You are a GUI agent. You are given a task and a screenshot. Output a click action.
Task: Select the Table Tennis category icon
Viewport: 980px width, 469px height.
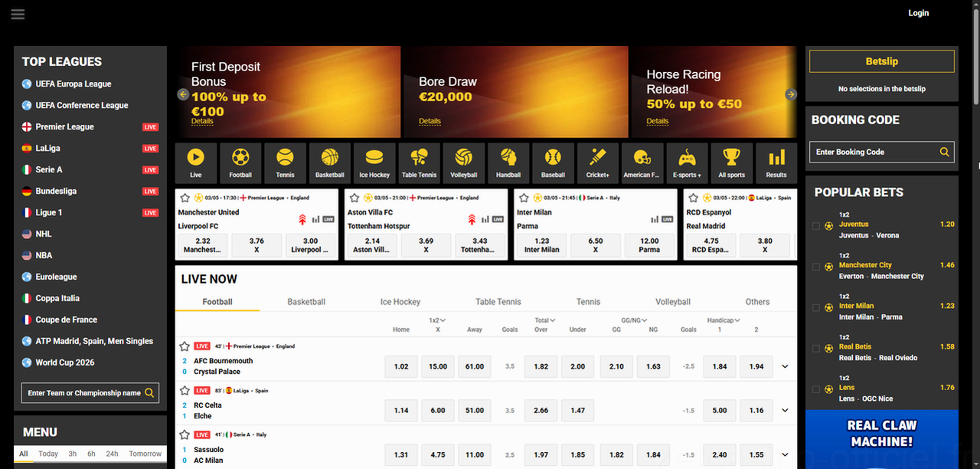420,163
